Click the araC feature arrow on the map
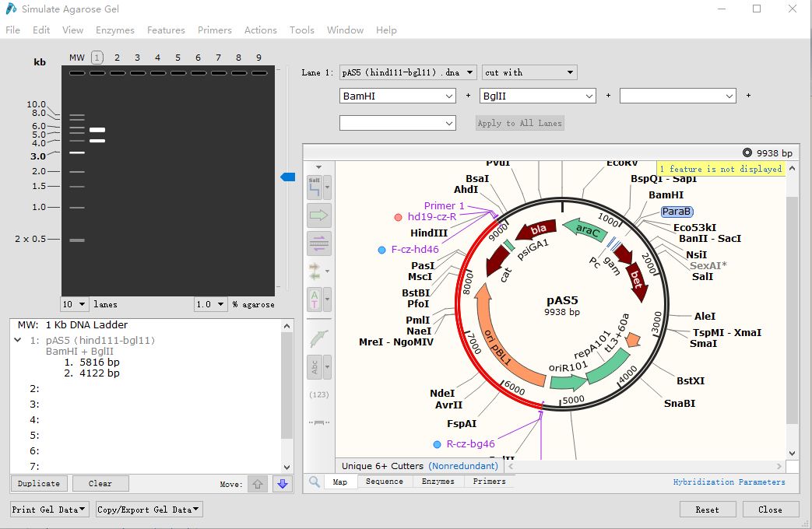 click(584, 229)
